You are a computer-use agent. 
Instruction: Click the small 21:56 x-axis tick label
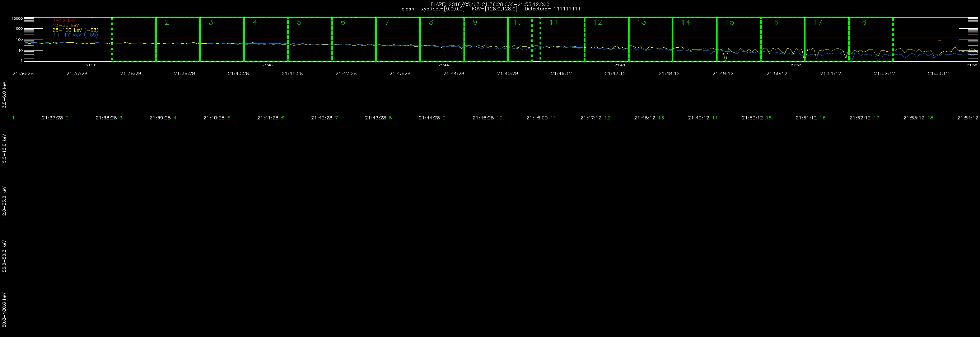tap(972, 65)
